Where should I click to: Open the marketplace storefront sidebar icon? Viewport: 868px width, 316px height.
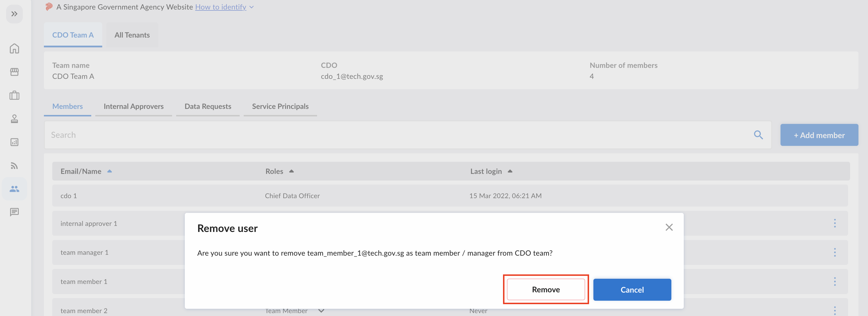tap(14, 72)
